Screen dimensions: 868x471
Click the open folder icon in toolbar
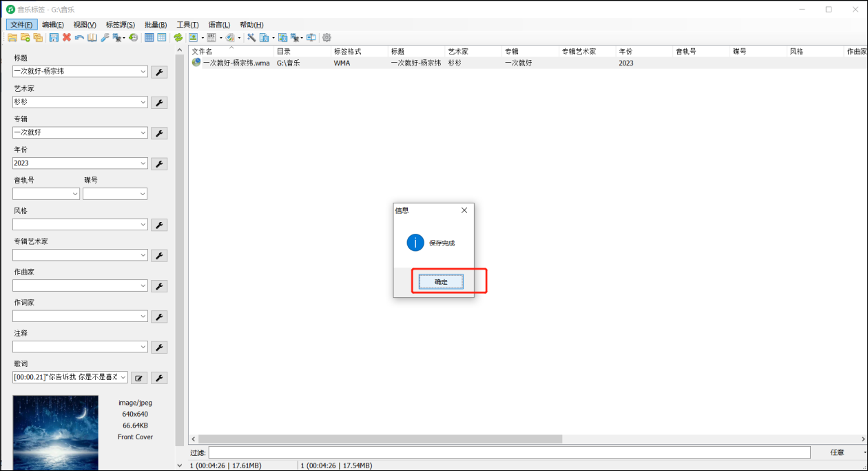[12, 37]
